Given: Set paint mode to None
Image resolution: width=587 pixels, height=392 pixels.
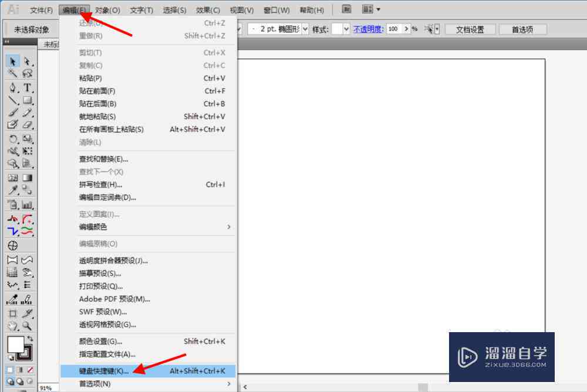Looking at the screenshot, I should [x=30, y=370].
